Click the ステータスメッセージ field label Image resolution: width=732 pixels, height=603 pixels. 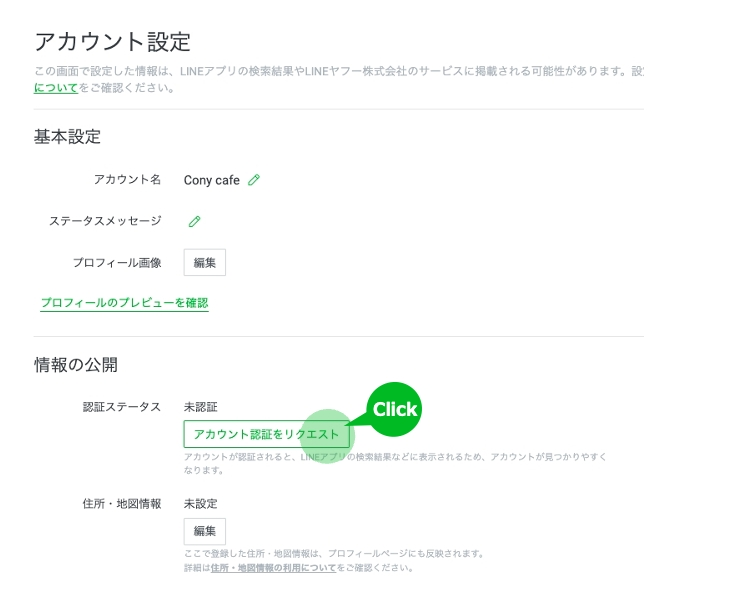pyautogui.click(x=105, y=221)
